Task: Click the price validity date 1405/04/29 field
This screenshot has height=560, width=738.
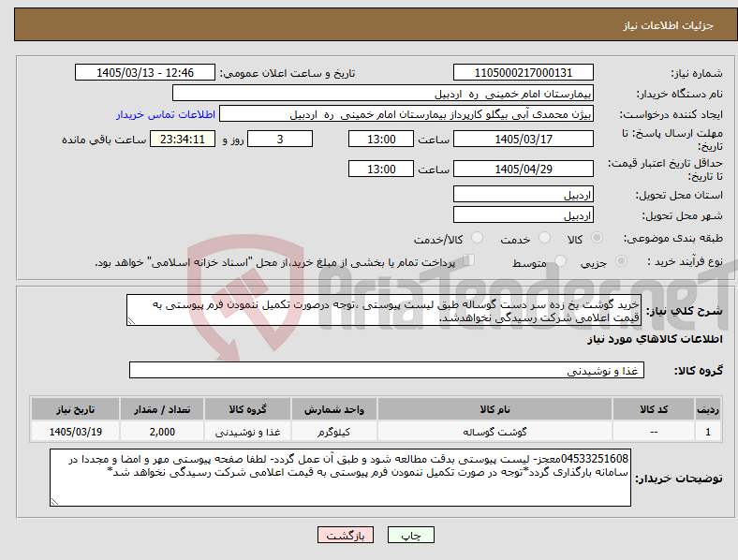Action: pos(523,169)
